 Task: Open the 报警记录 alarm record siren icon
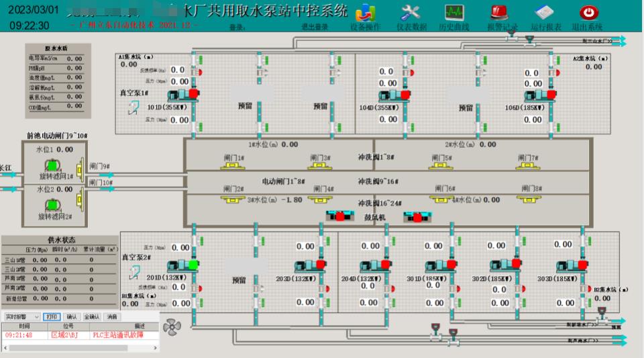click(499, 13)
